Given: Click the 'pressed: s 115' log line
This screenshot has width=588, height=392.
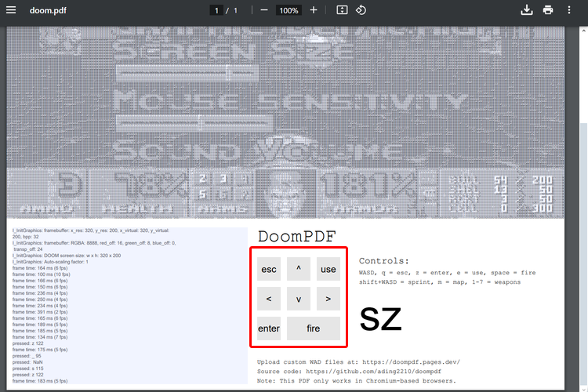Looking at the screenshot, I should tap(27, 368).
